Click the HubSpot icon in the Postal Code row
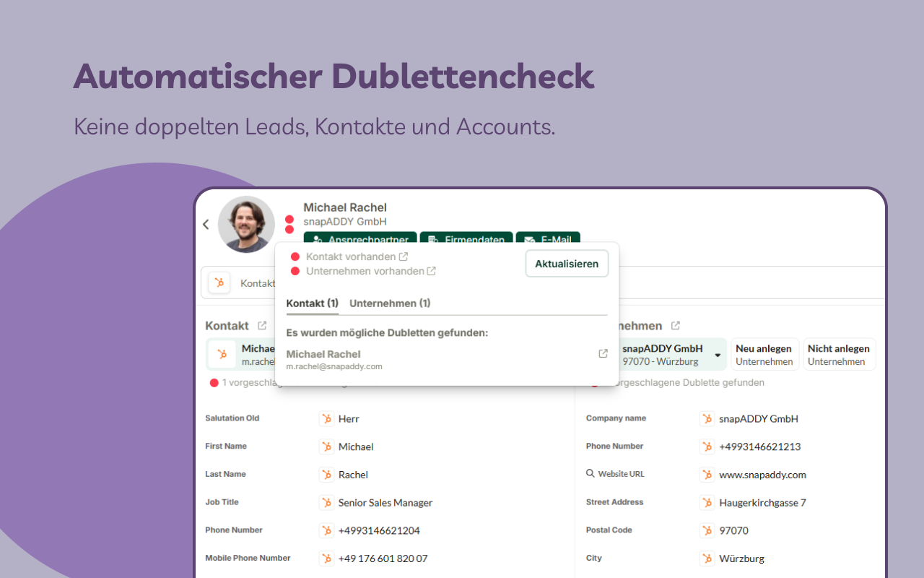924x578 pixels. pyautogui.click(x=707, y=530)
